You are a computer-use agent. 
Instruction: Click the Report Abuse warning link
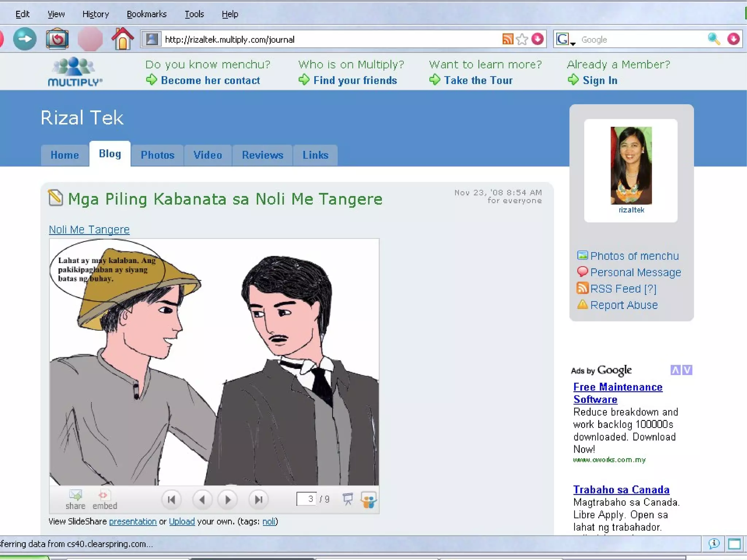pyautogui.click(x=624, y=305)
